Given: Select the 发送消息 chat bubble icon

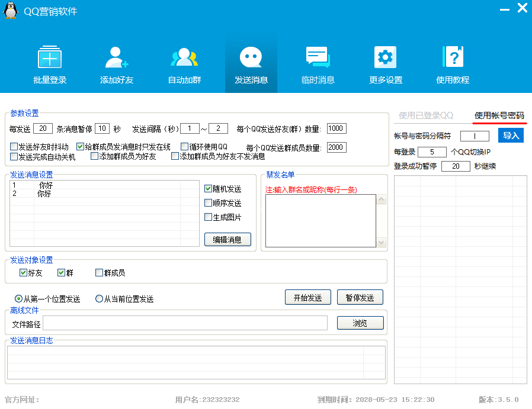Looking at the screenshot, I should click(x=251, y=58).
